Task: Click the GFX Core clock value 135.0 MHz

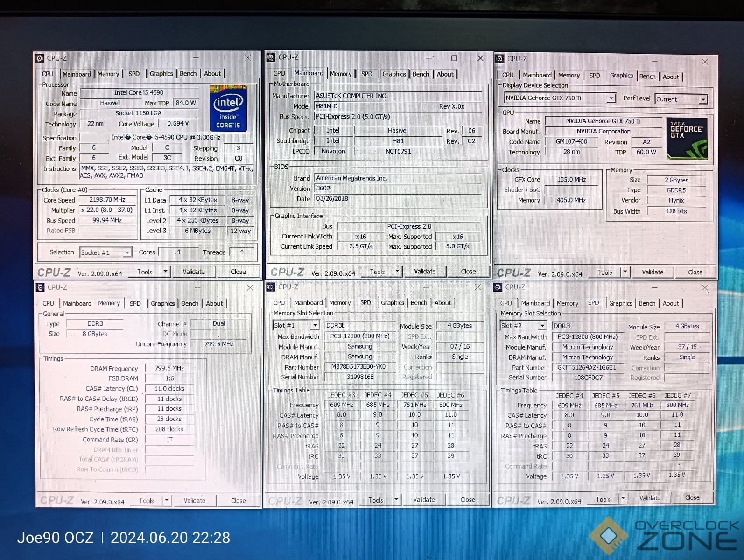Action: (x=571, y=180)
